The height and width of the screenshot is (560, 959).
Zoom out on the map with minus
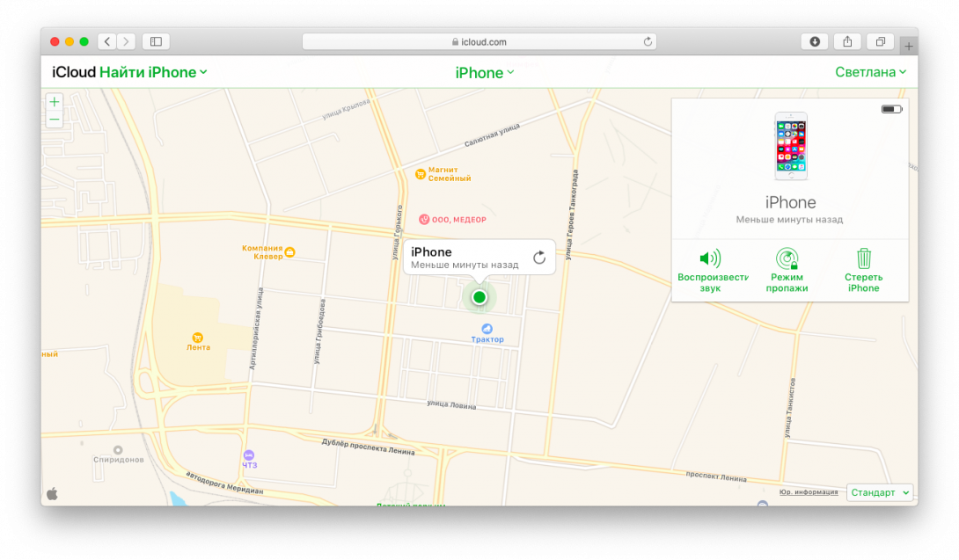55,119
